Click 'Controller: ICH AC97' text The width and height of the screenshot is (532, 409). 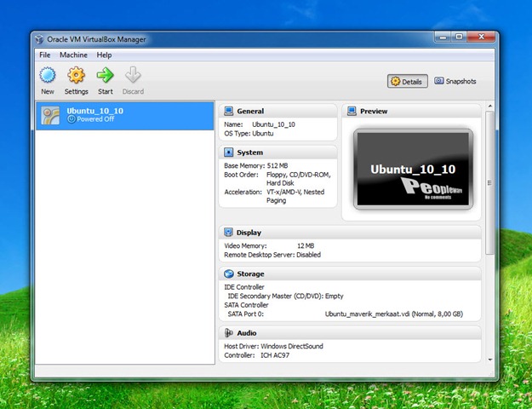click(x=257, y=355)
